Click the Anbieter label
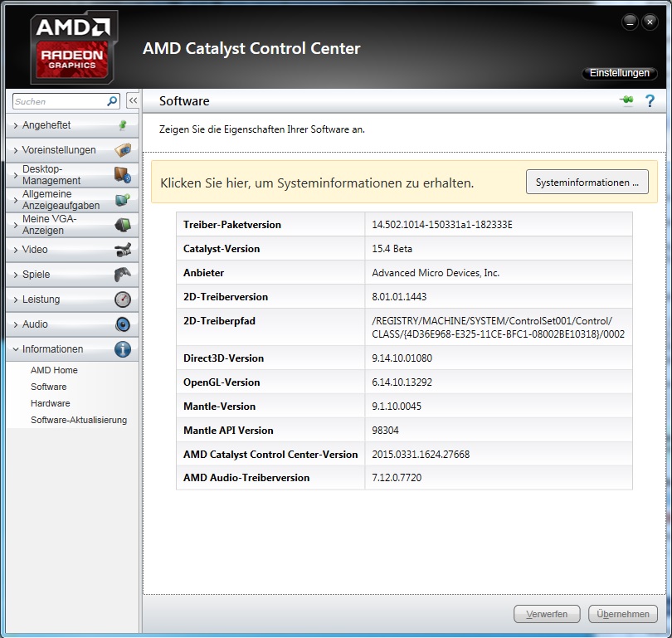The height and width of the screenshot is (638, 672). pos(203,272)
